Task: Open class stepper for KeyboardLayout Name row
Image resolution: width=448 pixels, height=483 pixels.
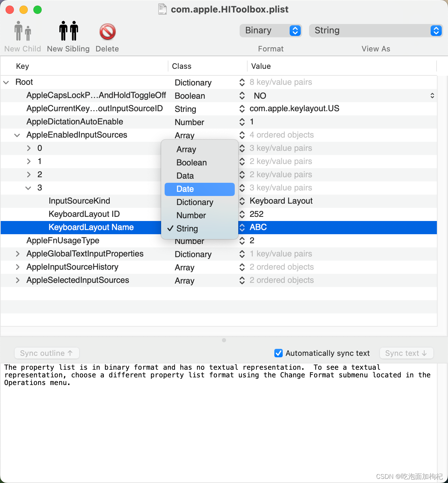Action: pos(242,228)
